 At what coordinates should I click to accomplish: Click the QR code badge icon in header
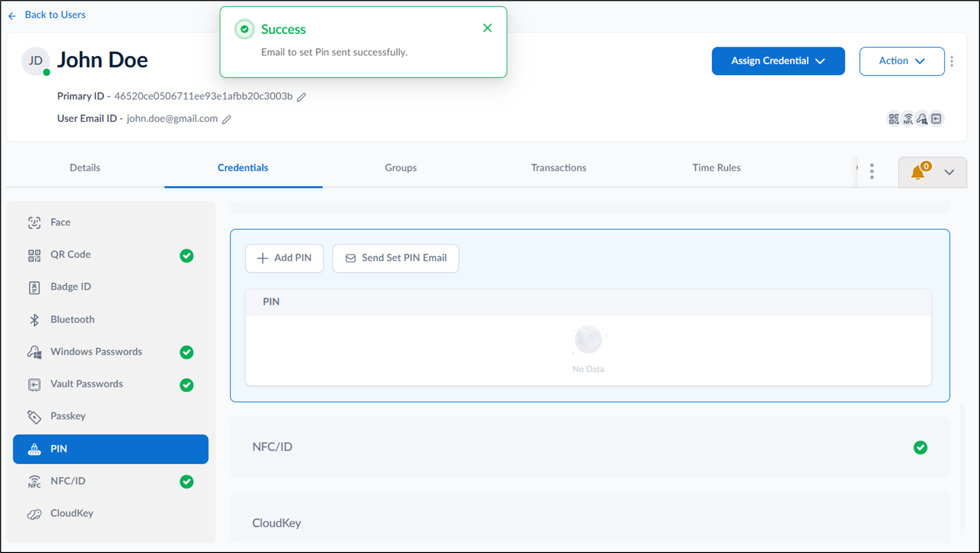[x=894, y=119]
